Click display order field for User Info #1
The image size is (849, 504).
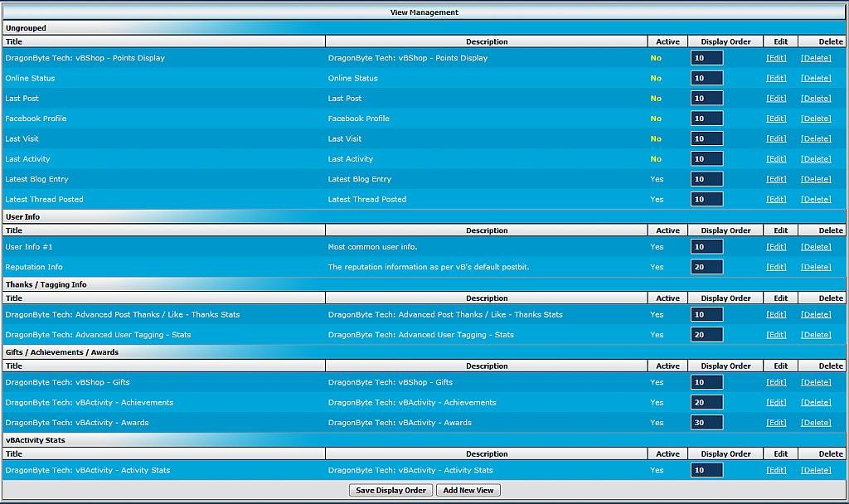click(706, 247)
